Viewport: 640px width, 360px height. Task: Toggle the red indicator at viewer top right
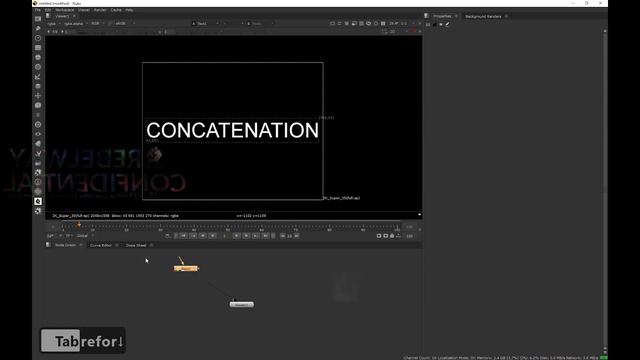tap(413, 31)
